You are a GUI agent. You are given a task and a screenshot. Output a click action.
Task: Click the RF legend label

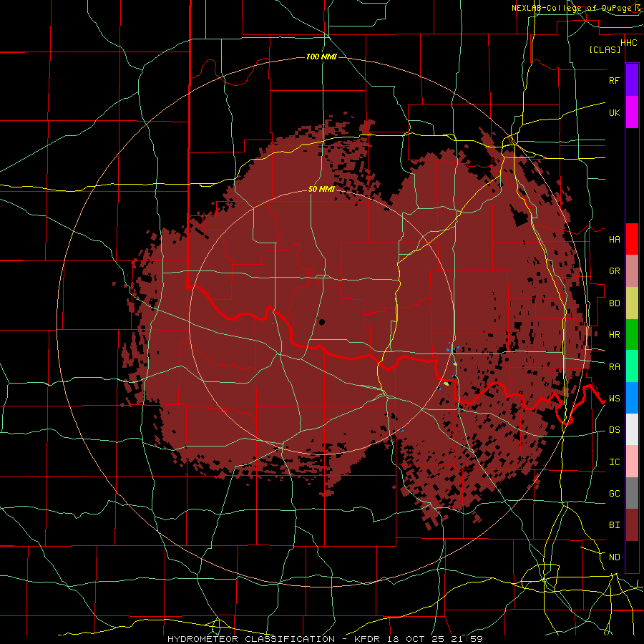click(x=614, y=80)
